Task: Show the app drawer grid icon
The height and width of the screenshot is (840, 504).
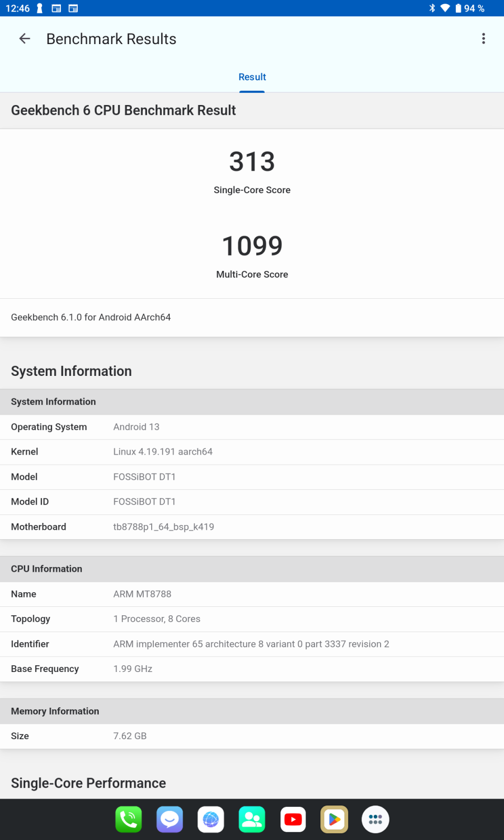Action: click(375, 820)
